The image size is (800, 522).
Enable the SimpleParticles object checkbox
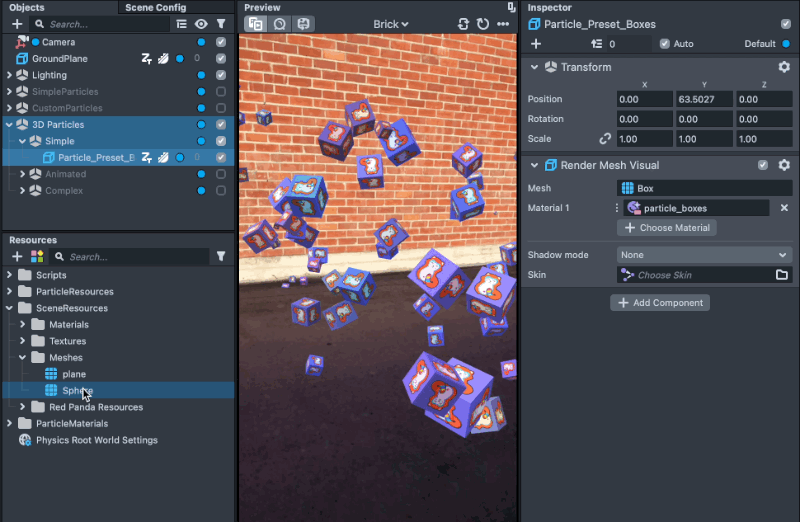click(221, 92)
